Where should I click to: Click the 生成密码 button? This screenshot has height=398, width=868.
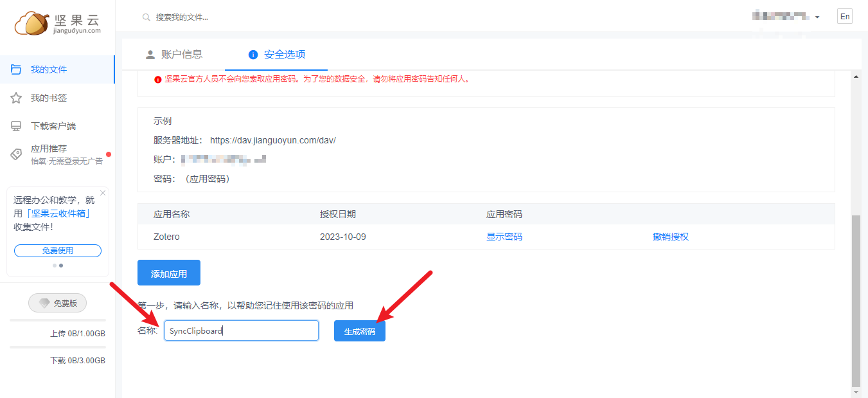(x=359, y=330)
